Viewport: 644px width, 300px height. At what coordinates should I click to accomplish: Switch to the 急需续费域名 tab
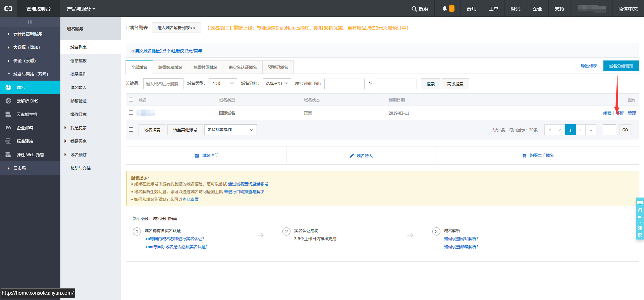tap(170, 68)
